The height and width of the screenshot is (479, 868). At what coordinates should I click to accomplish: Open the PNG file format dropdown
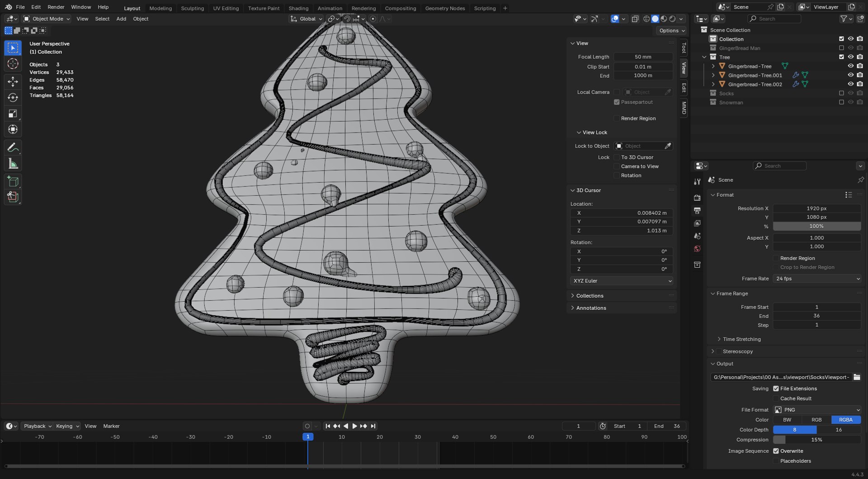pos(817,410)
